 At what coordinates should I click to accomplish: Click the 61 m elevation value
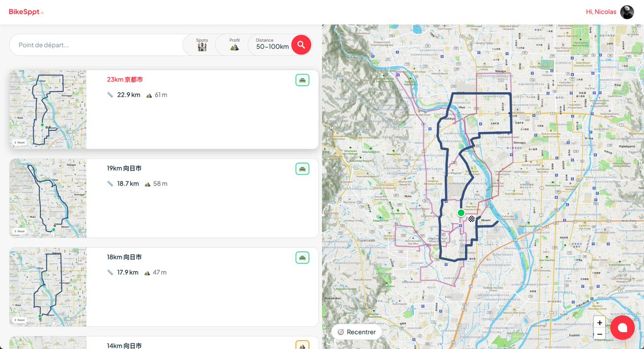[161, 95]
